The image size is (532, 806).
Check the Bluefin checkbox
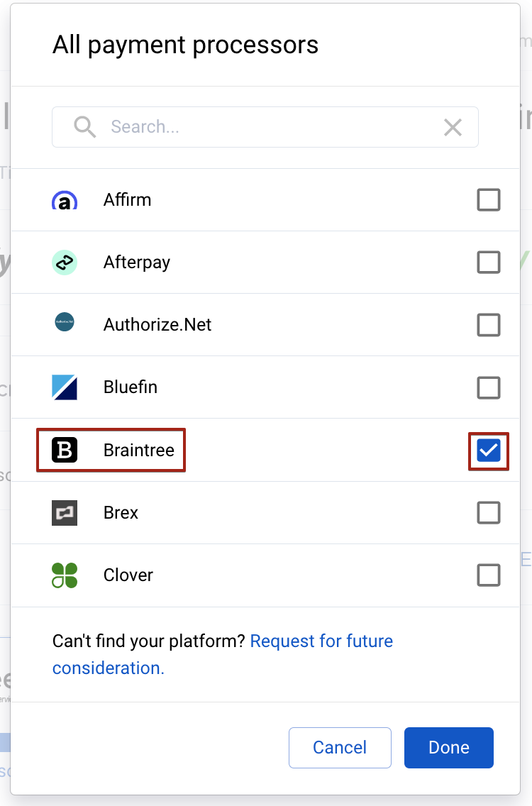pyautogui.click(x=489, y=387)
